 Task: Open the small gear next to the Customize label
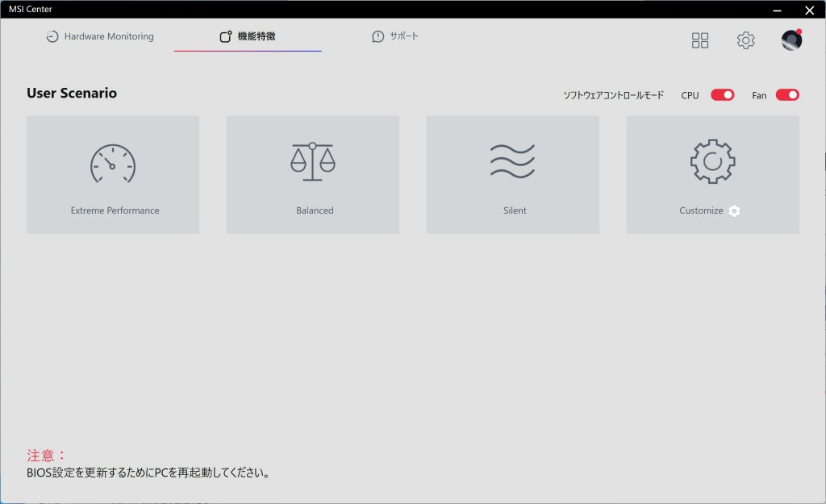tap(734, 210)
